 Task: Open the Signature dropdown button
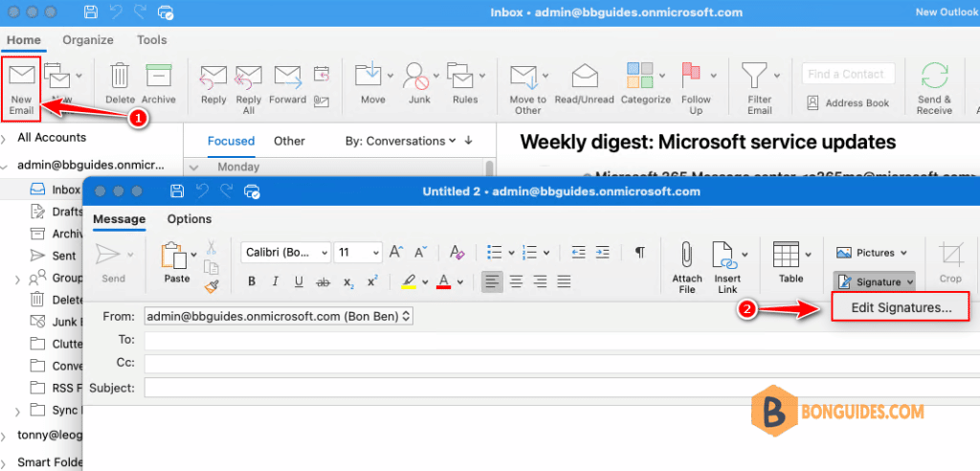coord(874,282)
